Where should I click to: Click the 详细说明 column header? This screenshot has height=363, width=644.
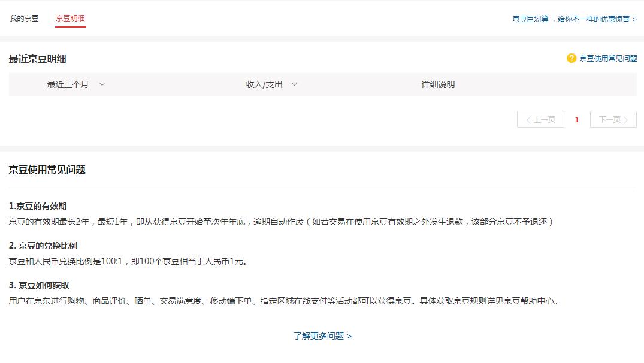pos(439,84)
